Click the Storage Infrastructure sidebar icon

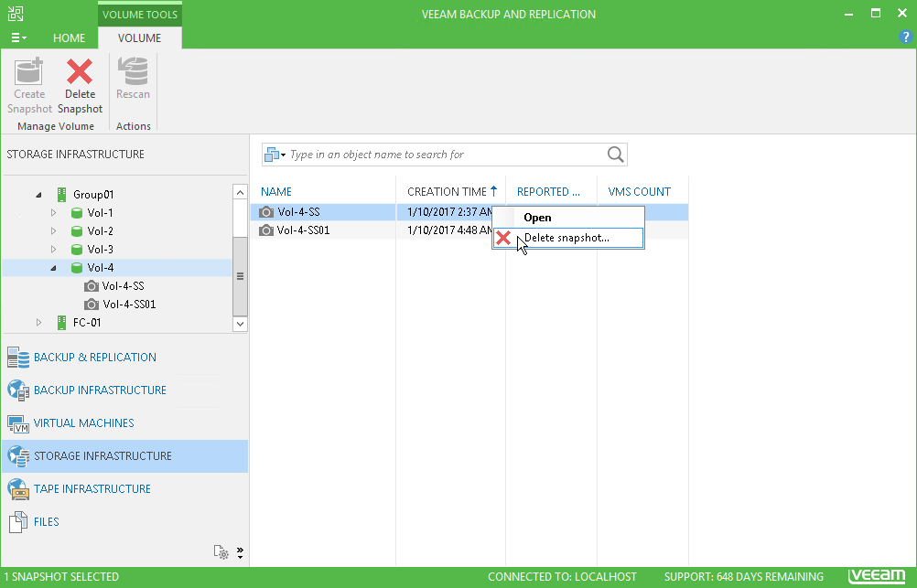click(18, 456)
